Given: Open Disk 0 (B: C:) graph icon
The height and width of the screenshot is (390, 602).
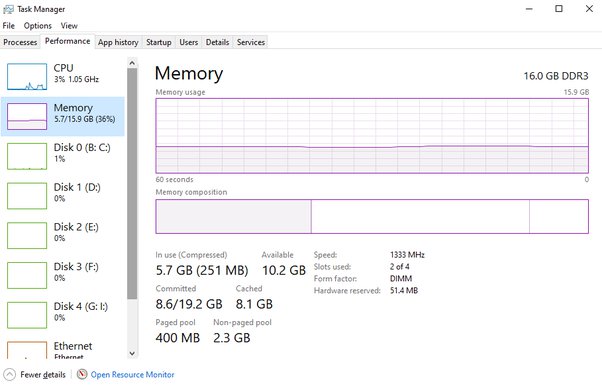Looking at the screenshot, I should pos(27,156).
